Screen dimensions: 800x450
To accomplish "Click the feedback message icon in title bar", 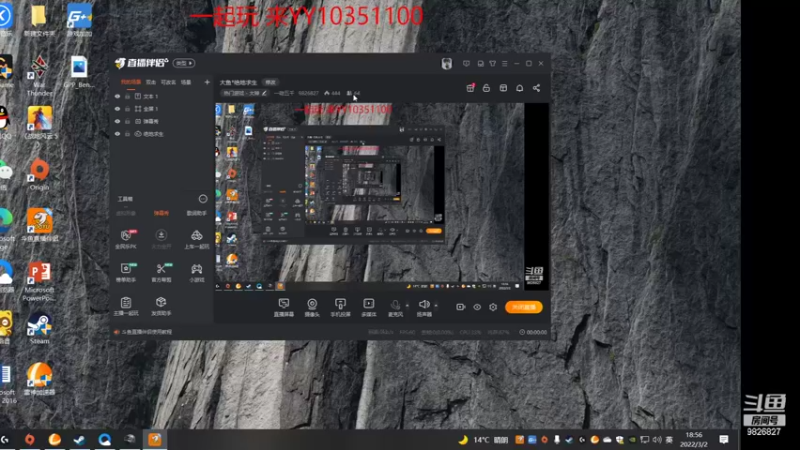I will [466, 64].
